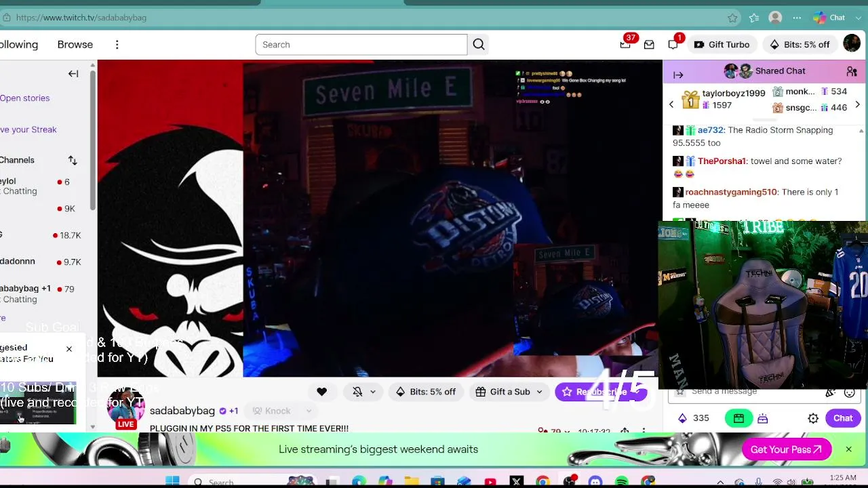Open the purple treasure chest rewards icon
This screenshot has width=868, height=488.
point(763,419)
